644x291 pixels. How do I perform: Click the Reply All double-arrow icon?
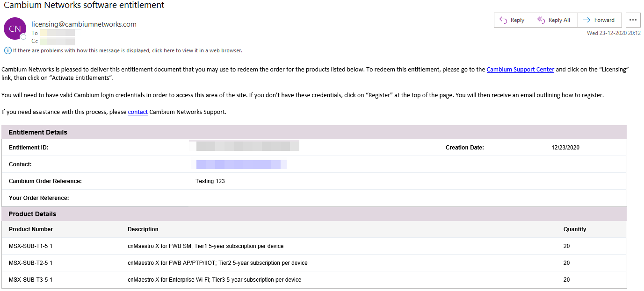coord(541,20)
